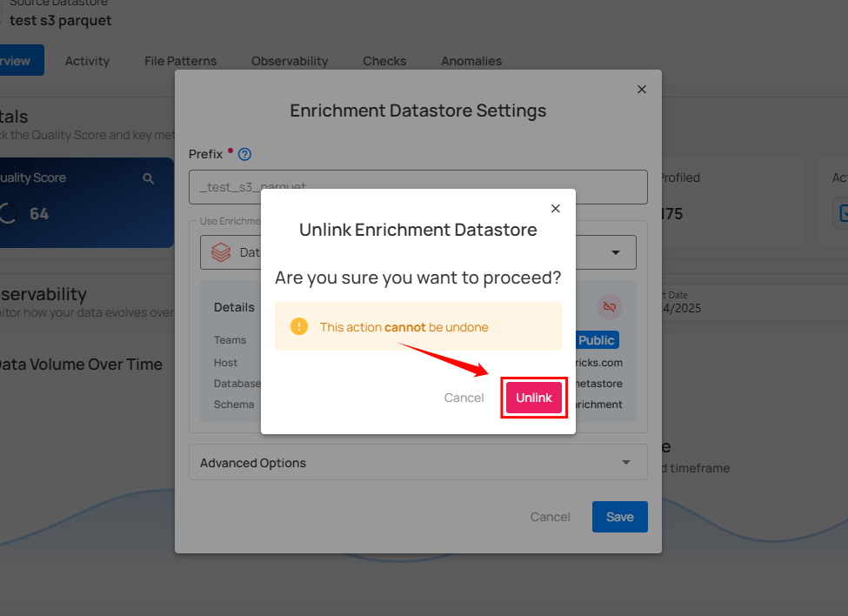Cancel the Unlink Enrichment Datastore dialog

[x=464, y=398]
